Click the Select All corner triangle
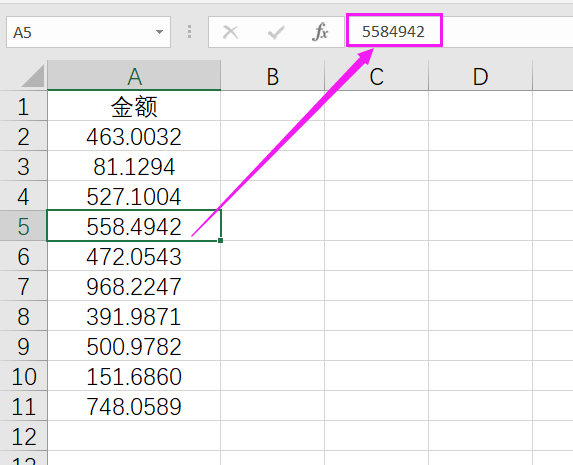The image size is (573, 465). pos(33,76)
